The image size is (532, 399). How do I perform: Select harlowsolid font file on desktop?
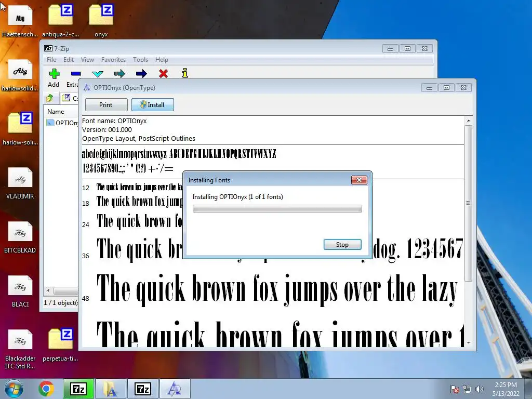(20, 75)
